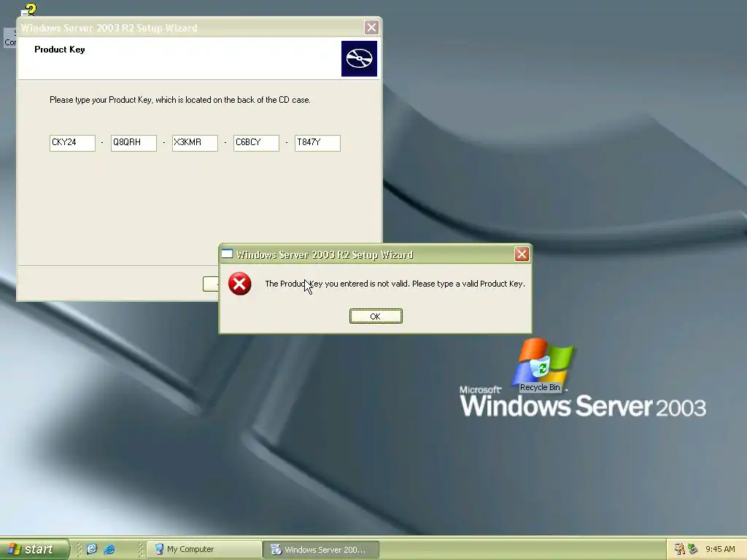Screen dimensions: 747x560
Task: Click the 'Product Key' heading in the wizard
Action: [x=60, y=50]
